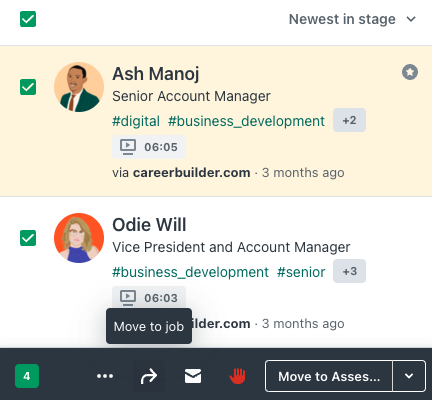Open the Newest in stage sort dropdown
This screenshot has height=400, width=432.
[x=352, y=19]
